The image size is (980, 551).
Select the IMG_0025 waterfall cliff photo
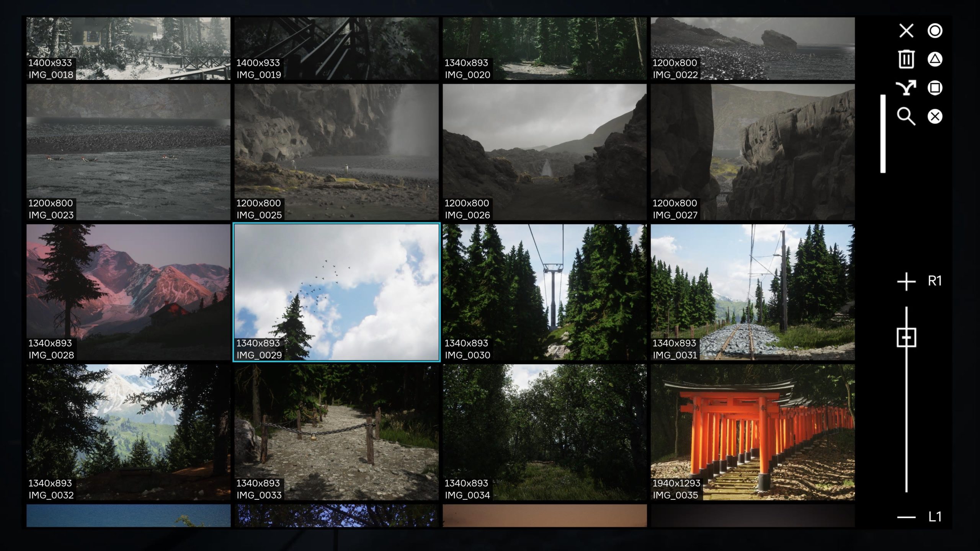(x=336, y=152)
